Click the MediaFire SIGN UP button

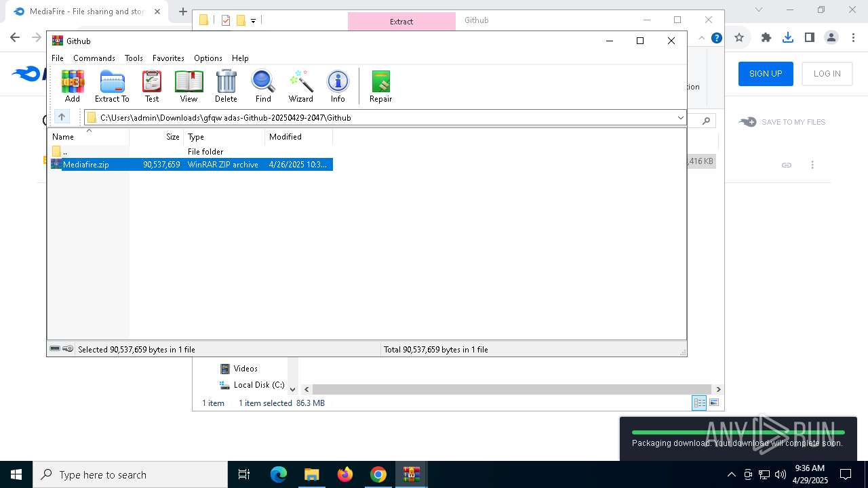tap(766, 74)
